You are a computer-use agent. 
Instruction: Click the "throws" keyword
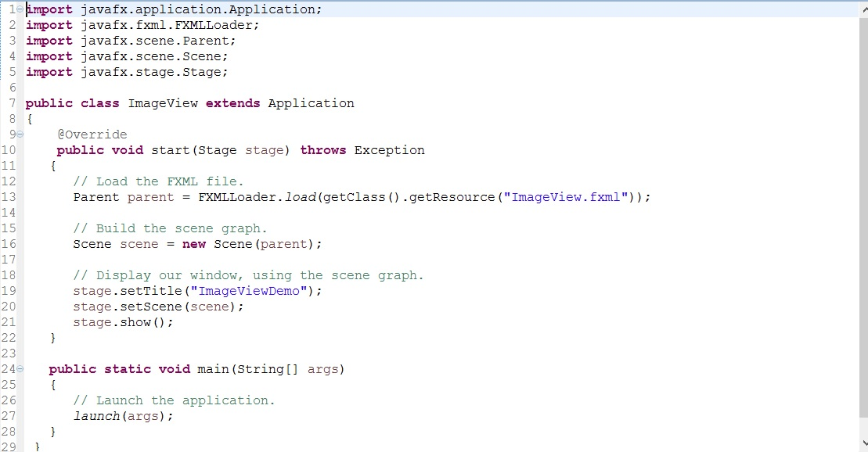tap(323, 150)
